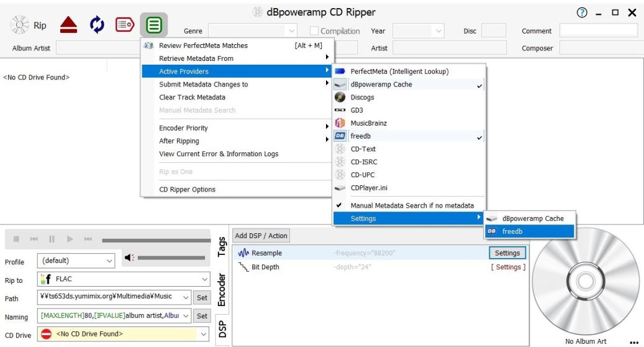Toggle the Compilation checkbox
Viewport: 644px width, 347px height.
click(x=314, y=31)
